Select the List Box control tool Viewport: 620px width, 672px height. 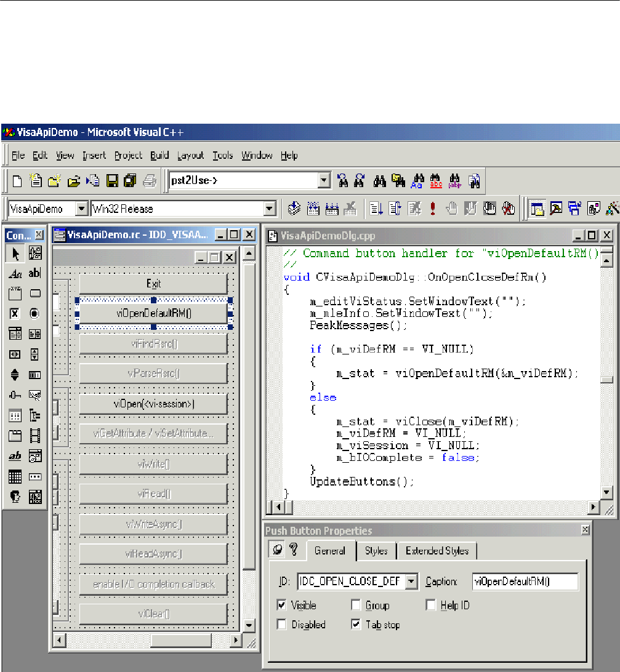coord(34,334)
